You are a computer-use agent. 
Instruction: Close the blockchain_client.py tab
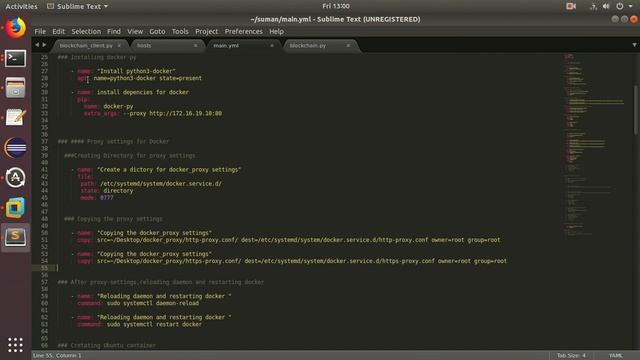click(x=119, y=46)
